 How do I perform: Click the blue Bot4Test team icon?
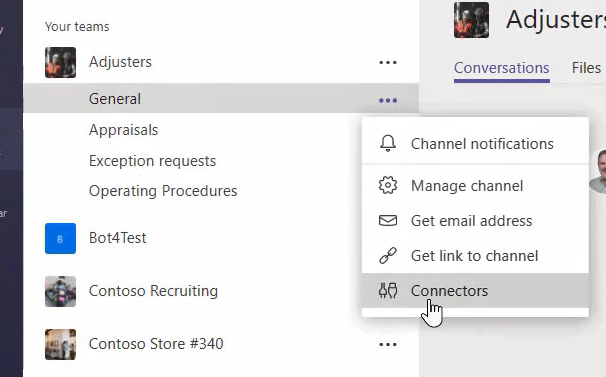[x=60, y=239]
